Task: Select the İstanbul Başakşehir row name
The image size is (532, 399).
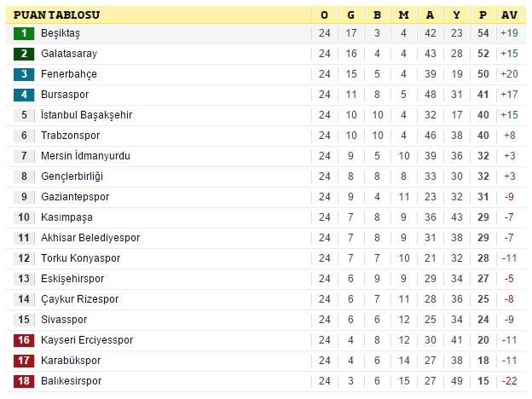Action: [86, 115]
